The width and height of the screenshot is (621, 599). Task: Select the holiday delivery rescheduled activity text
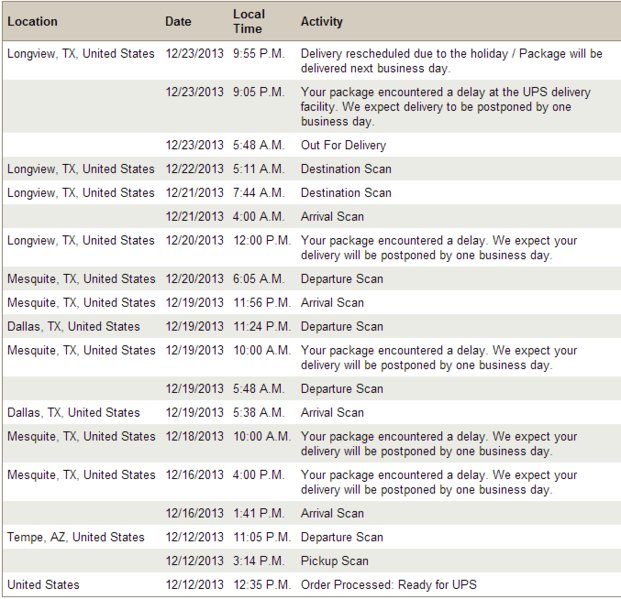(x=451, y=61)
